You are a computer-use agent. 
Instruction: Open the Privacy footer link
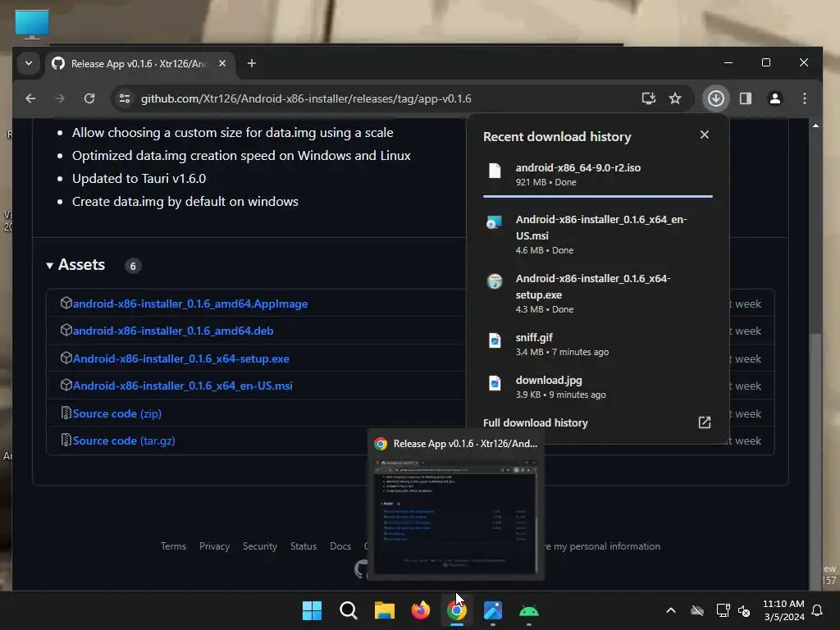click(214, 546)
